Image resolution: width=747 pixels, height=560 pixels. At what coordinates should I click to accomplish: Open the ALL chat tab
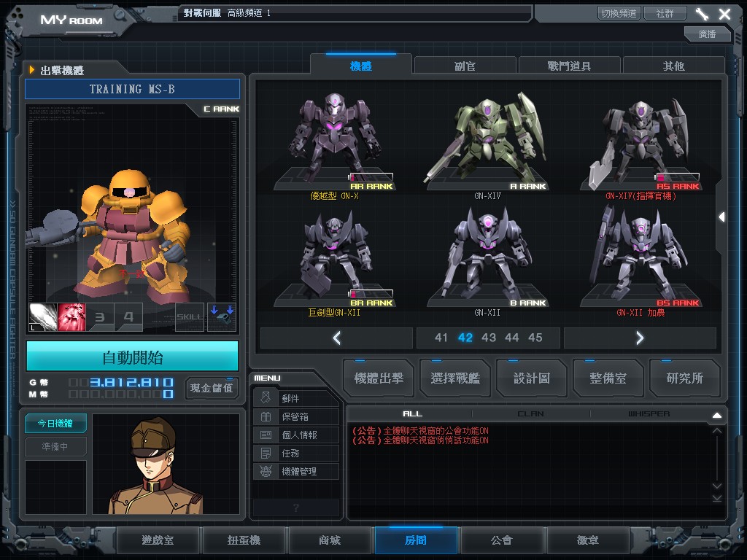pyautogui.click(x=412, y=414)
